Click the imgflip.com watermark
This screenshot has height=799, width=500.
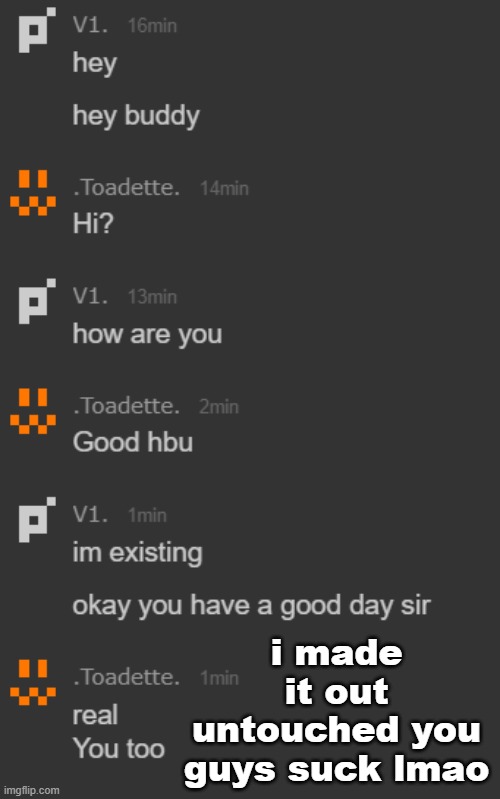coord(32,790)
